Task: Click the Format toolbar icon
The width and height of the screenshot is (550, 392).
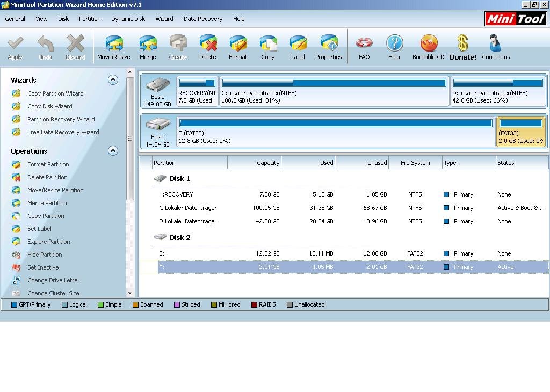Action: pos(238,43)
